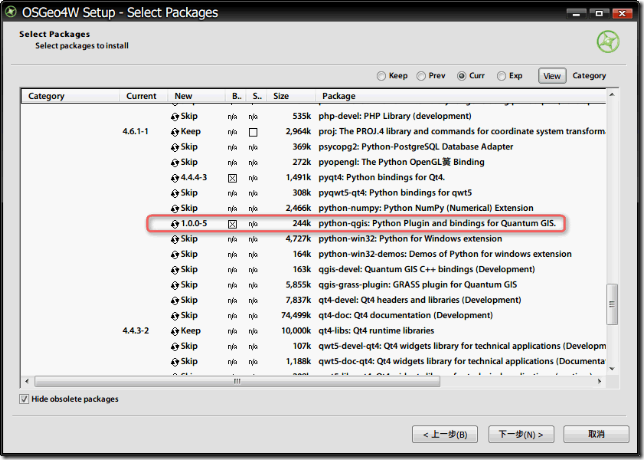644x460 pixels.
Task: Click horizontal scrollbar left arrow
Action: point(27,382)
